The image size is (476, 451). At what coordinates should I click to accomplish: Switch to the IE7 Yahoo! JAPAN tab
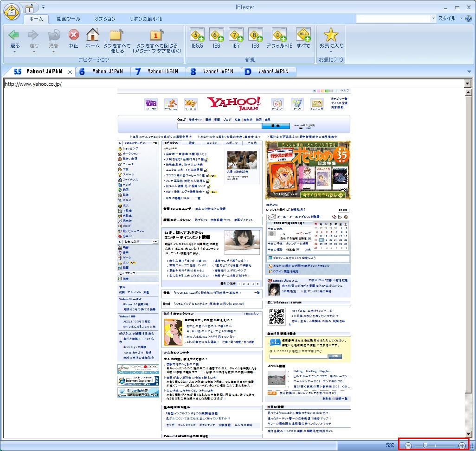point(159,71)
